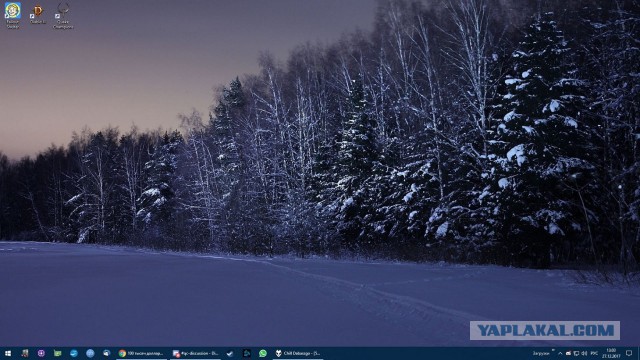
Task: Open the Fallout Shelter desktop shortcut
Action: tap(13, 16)
